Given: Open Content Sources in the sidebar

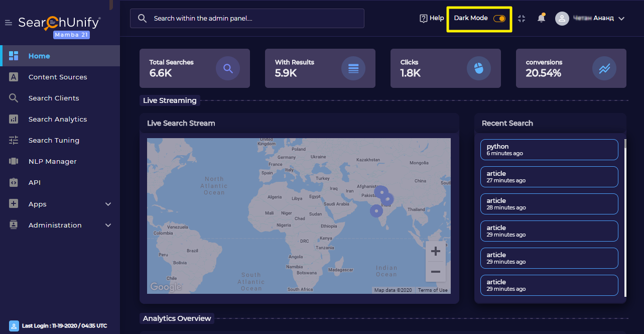Looking at the screenshot, I should [58, 77].
